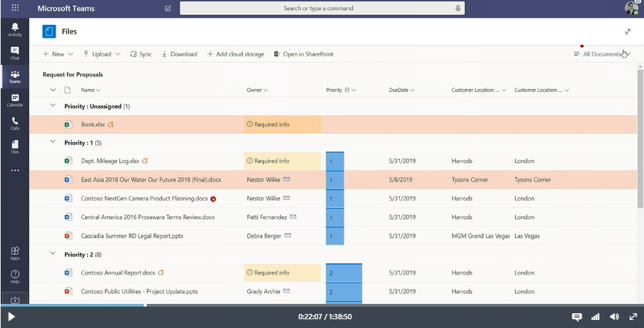Click the search or type a command box
The height and width of the screenshot is (328, 644).
click(x=322, y=8)
